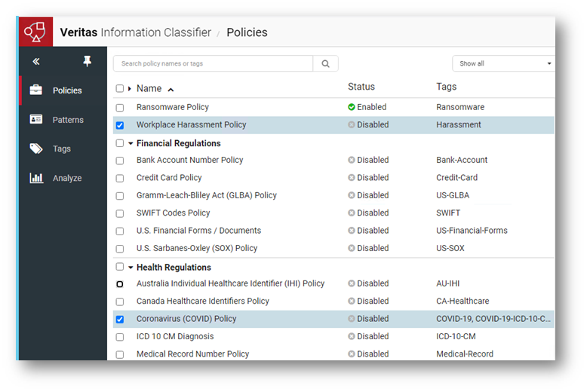This screenshot has width=587, height=392.
Task: Collapse the Health Regulations group
Action: 130,268
